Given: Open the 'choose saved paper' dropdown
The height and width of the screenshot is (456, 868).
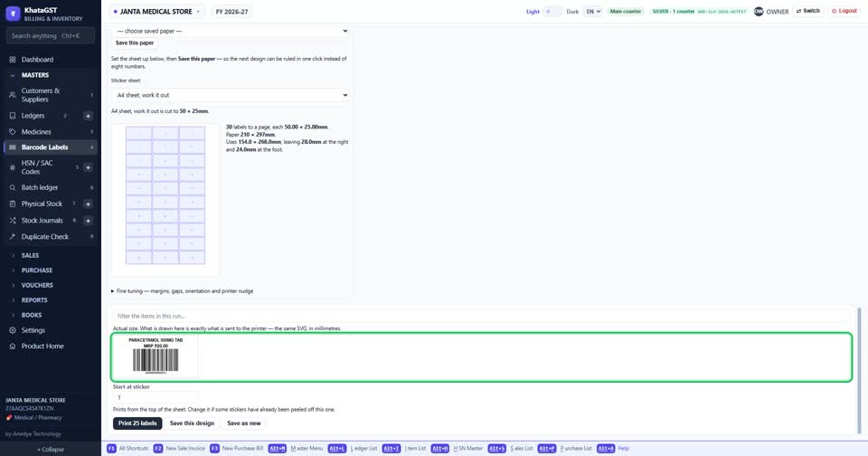Looking at the screenshot, I should coord(231,31).
